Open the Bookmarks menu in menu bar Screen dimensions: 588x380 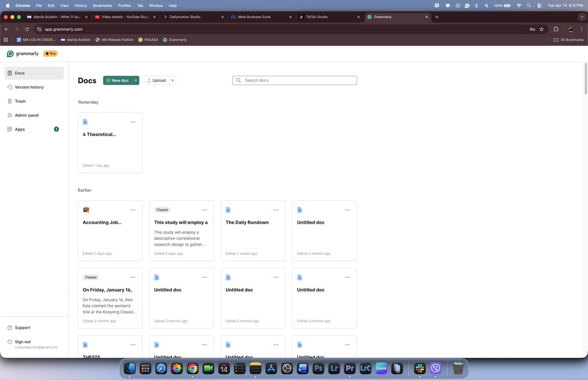(102, 5)
